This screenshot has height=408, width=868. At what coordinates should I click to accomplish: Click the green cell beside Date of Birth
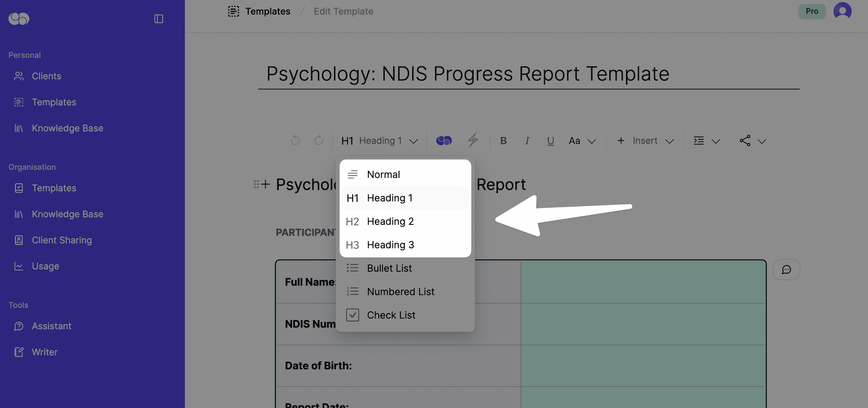pyautogui.click(x=642, y=365)
